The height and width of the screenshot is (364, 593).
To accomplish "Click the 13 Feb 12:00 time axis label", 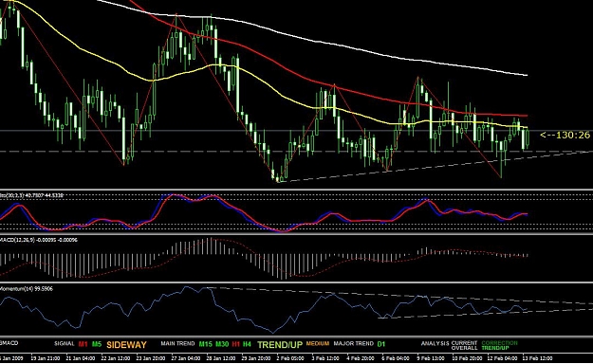I will pos(538,358).
